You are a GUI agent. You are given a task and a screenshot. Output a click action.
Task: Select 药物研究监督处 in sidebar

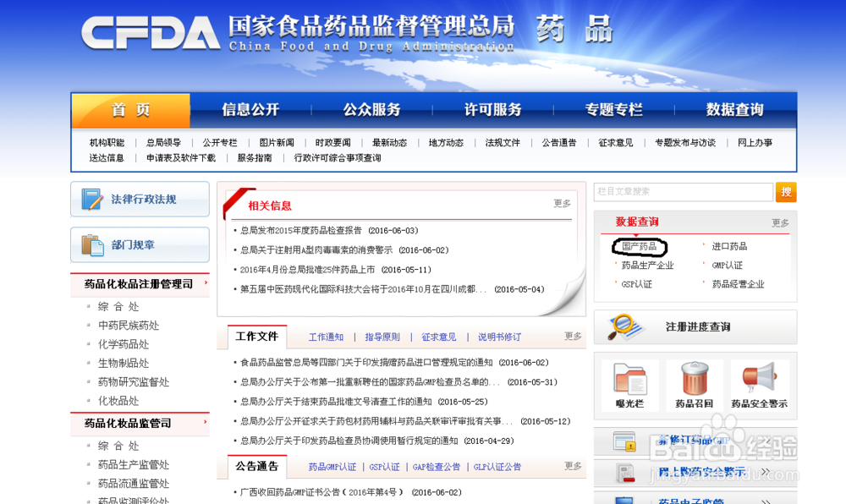134,382
